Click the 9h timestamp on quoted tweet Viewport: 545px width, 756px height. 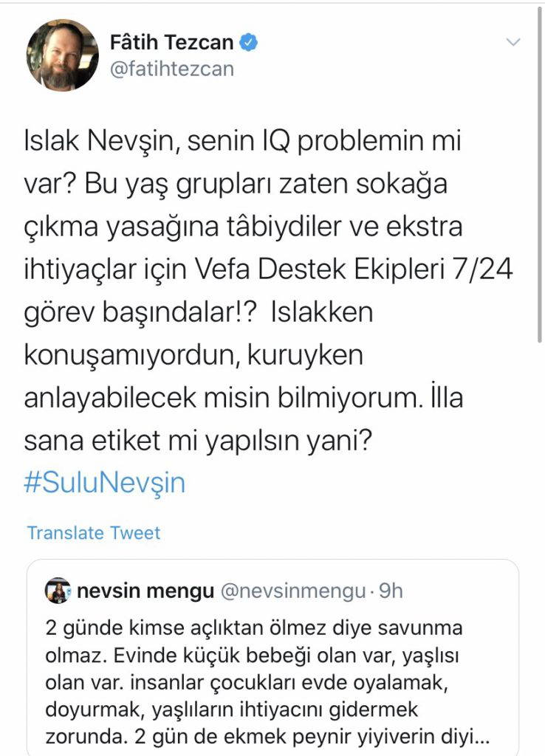389,591
